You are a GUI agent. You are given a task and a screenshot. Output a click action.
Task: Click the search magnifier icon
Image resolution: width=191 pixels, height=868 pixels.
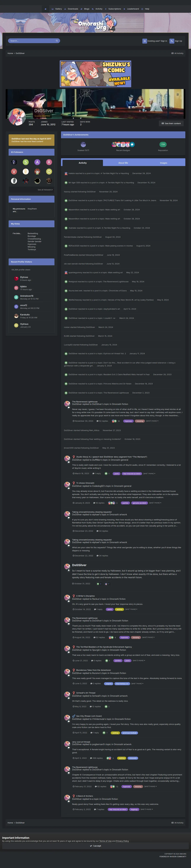coord(57,41)
